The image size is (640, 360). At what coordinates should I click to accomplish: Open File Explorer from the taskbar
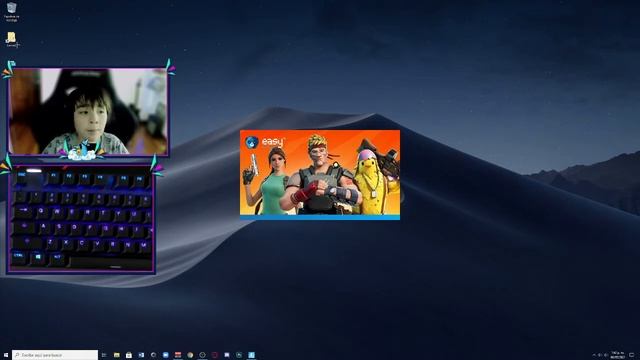tap(116, 355)
